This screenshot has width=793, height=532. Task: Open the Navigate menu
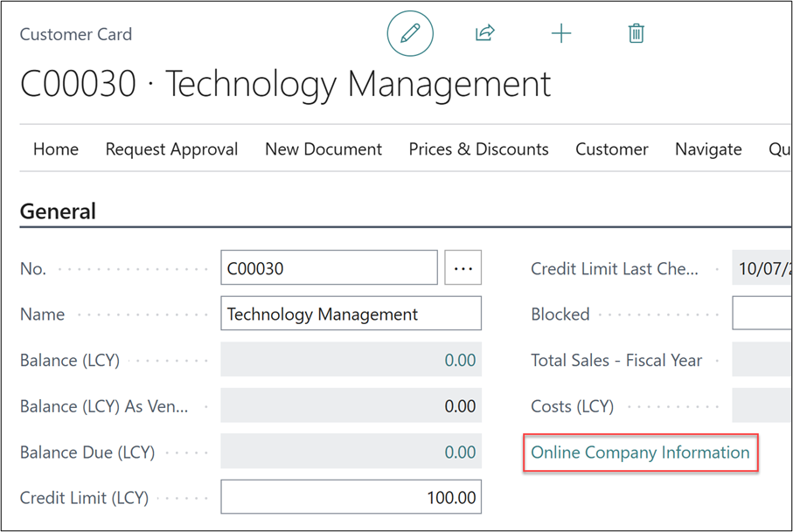708,149
